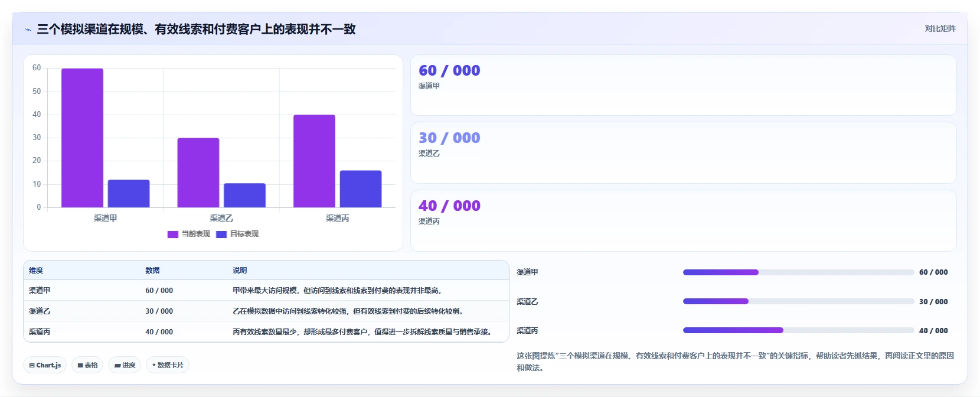Image resolution: width=980 pixels, height=397 pixels.
Task: Click the icon in the 表格 tag
Action: [x=80, y=366]
